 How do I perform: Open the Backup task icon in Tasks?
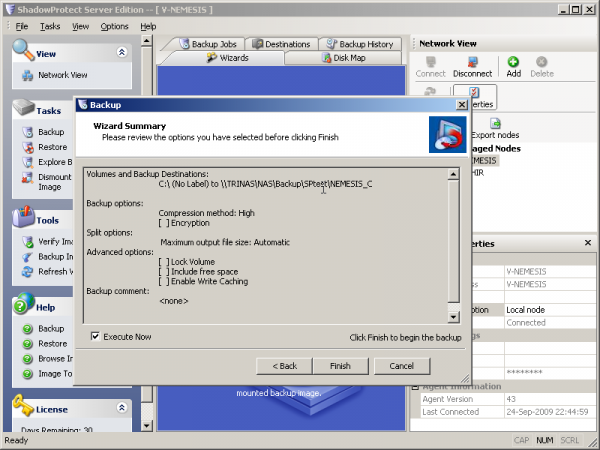27,132
